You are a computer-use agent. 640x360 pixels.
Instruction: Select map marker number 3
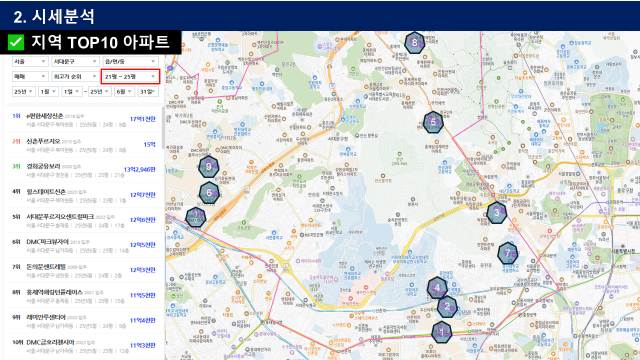(x=497, y=213)
